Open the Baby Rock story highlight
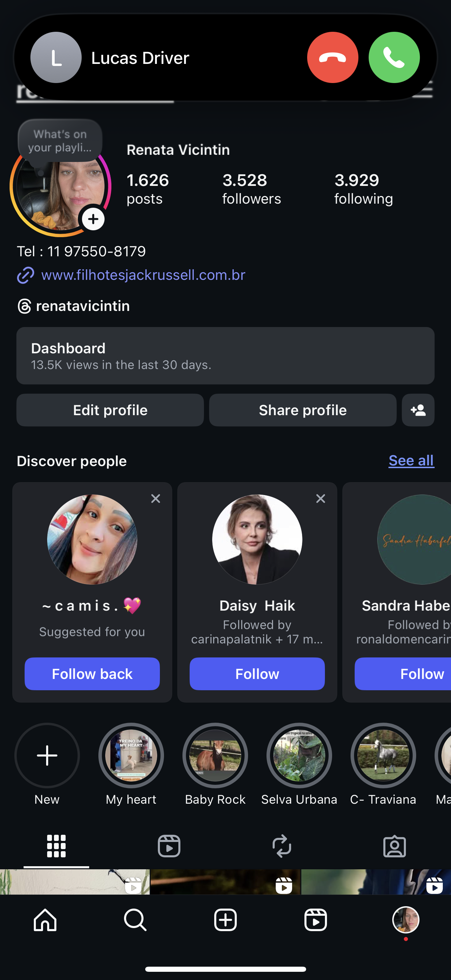The height and width of the screenshot is (980, 451). point(215,756)
